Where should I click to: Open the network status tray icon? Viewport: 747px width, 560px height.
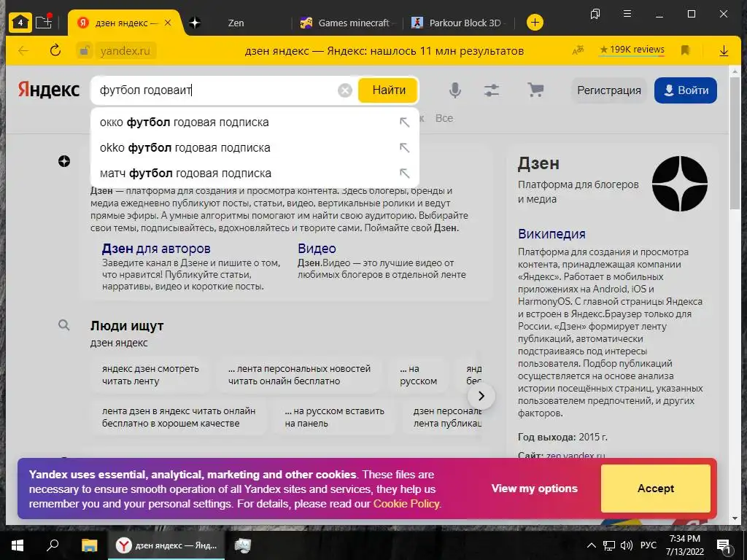pyautogui.click(x=609, y=545)
